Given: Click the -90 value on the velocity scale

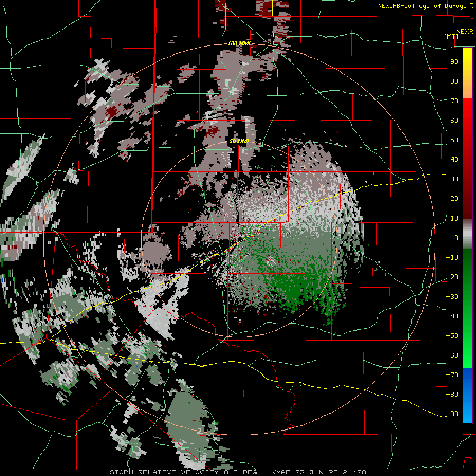Looking at the screenshot, I should (452, 414).
